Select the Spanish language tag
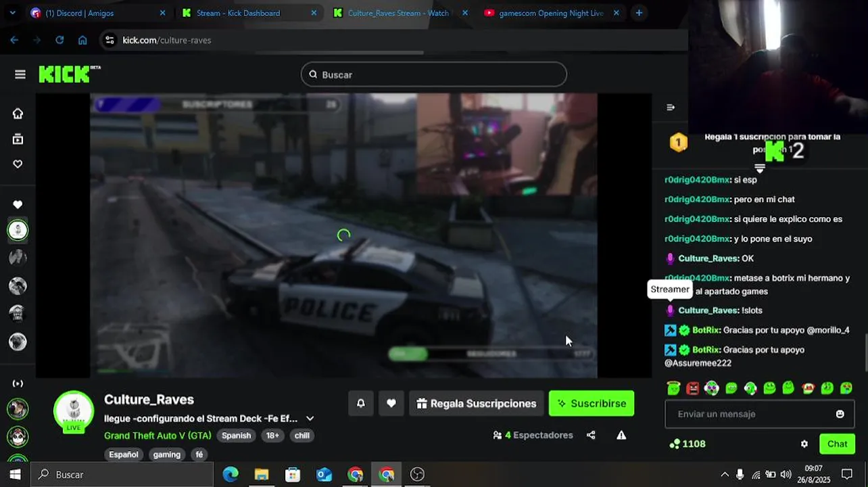 coord(236,436)
